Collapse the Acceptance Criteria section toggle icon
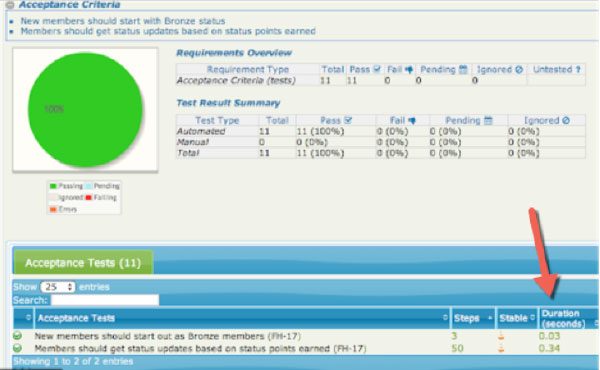Image resolution: width=600 pixels, height=370 pixels. [x=10, y=5]
